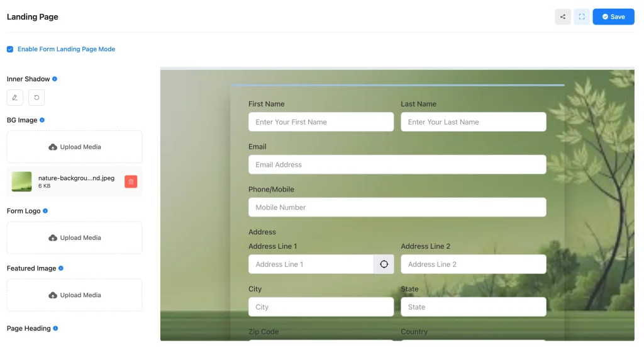Select nature-backgrou...nd.jpeg file name
Image resolution: width=644 pixels, height=347 pixels.
click(x=76, y=178)
